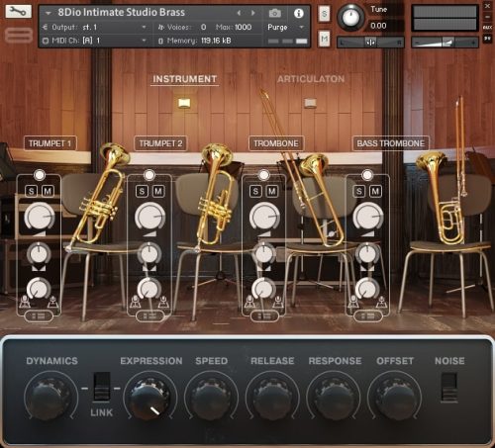
Task: Open Bass Trombone channel settings button at bottom
Action: (x=367, y=316)
